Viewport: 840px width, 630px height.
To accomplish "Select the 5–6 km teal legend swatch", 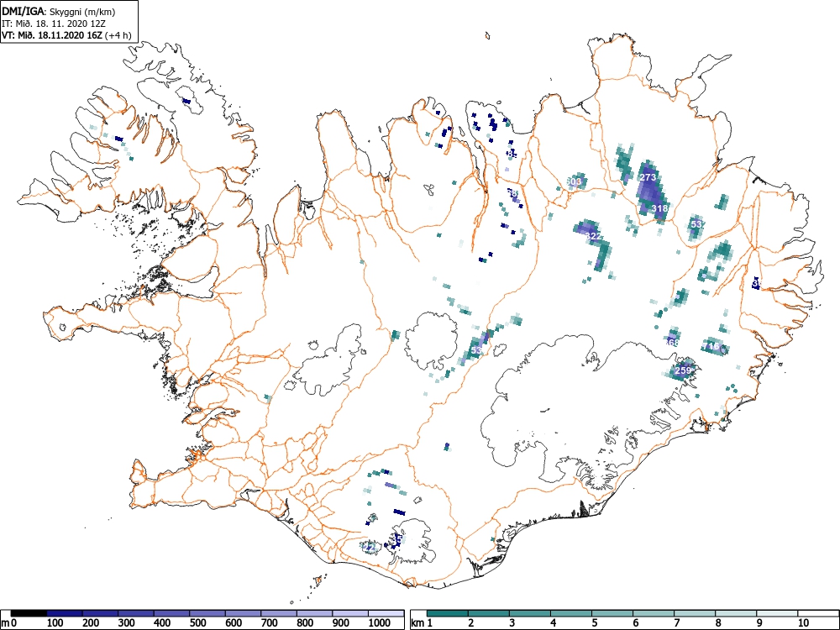I will click(x=612, y=613).
